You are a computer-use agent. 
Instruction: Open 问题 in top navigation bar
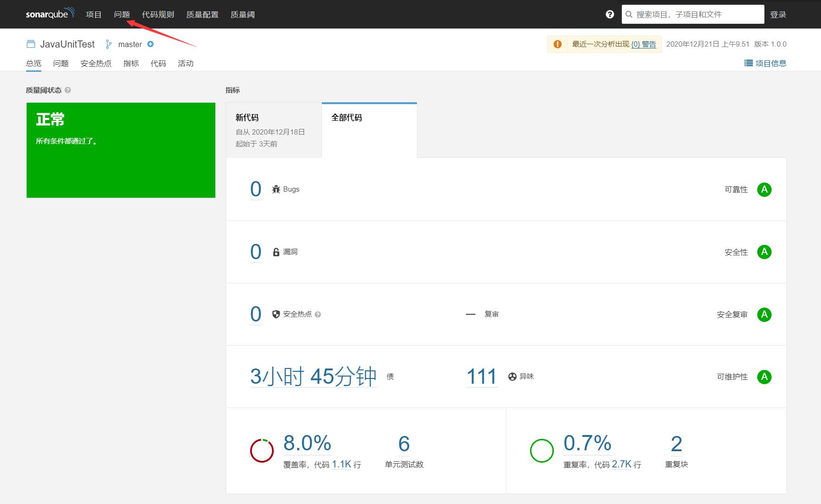[x=122, y=15]
